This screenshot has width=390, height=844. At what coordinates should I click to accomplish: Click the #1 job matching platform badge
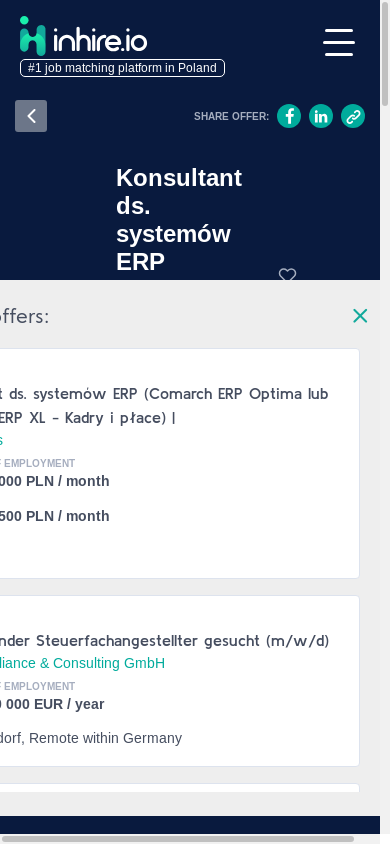pyautogui.click(x=122, y=68)
